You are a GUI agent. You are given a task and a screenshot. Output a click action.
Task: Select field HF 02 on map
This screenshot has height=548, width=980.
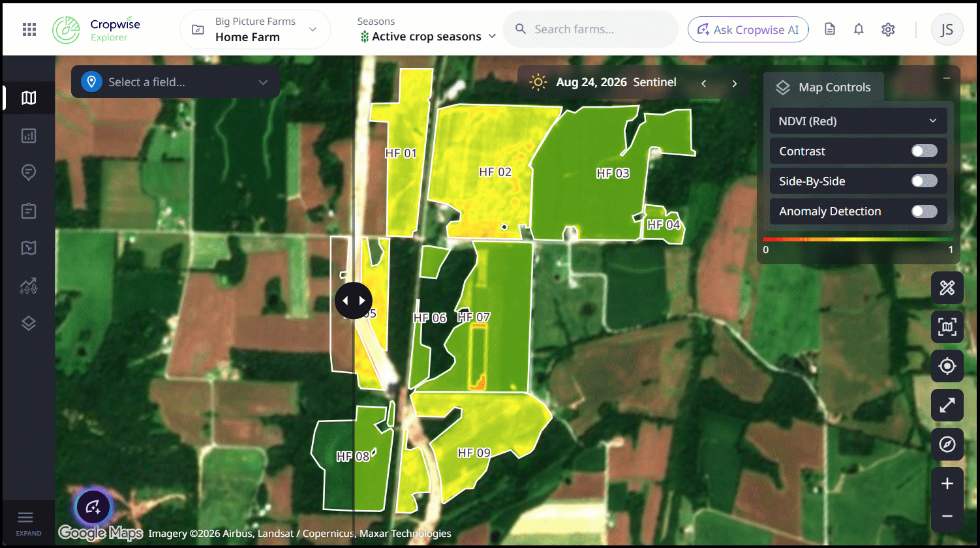tap(495, 172)
